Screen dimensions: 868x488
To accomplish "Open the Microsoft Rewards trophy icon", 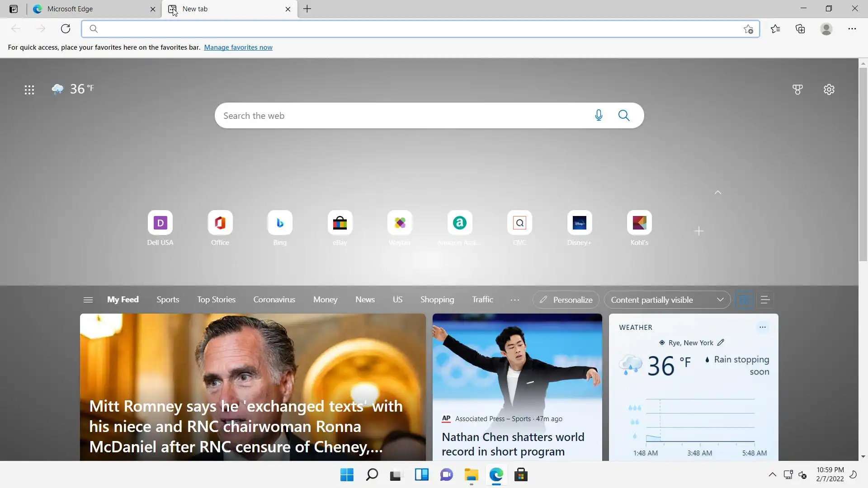I will click(797, 89).
